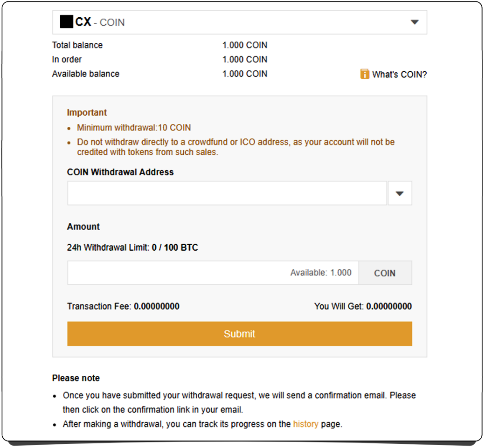
Task: Click the Available: 1.000 hint text
Action: pos(321,273)
